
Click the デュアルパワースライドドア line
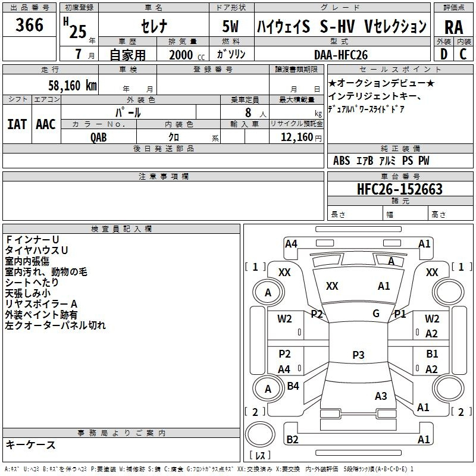click(367, 109)
